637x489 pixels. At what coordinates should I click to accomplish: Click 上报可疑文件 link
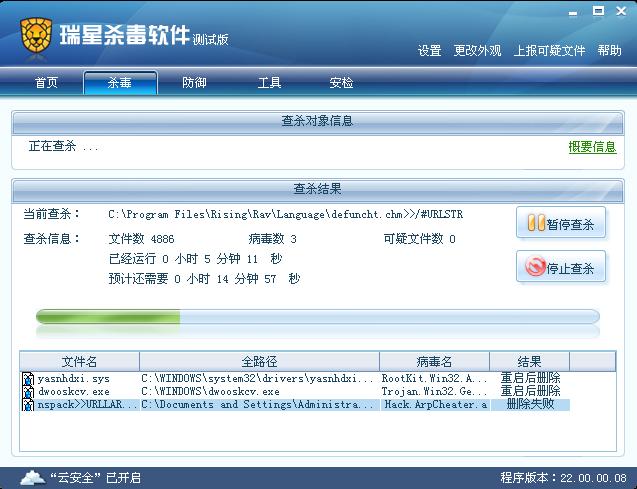[x=549, y=51]
